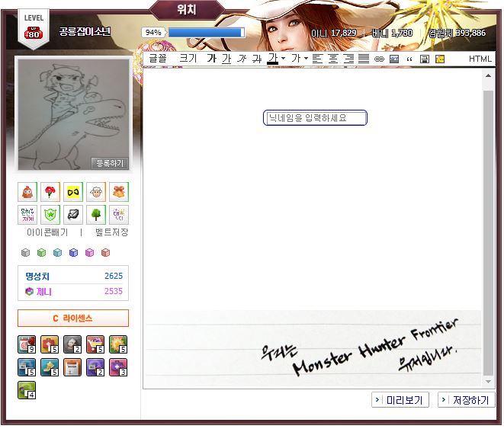
Task: Toggle bold text formatting in editor toolbar
Action: click(x=211, y=59)
